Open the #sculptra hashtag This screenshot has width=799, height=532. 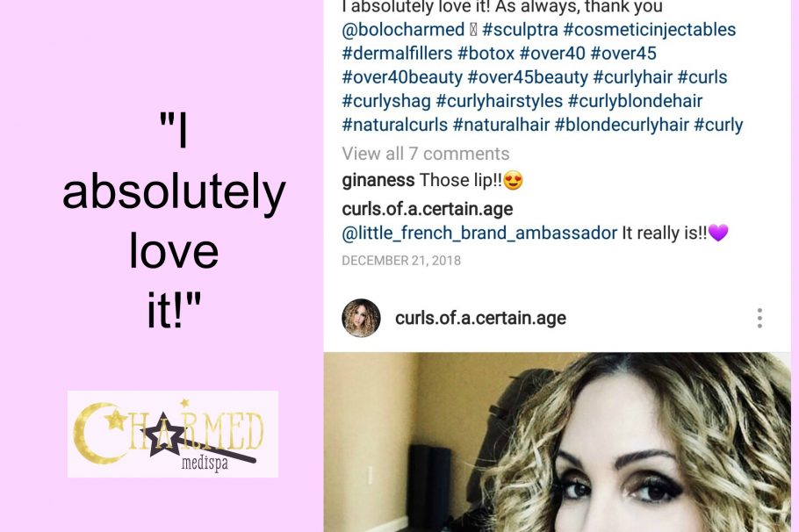(520, 30)
